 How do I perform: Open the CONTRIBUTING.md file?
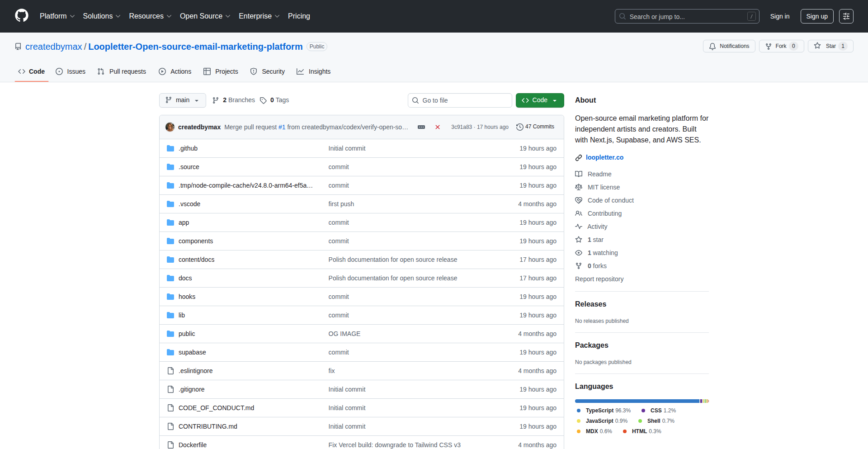208,426
